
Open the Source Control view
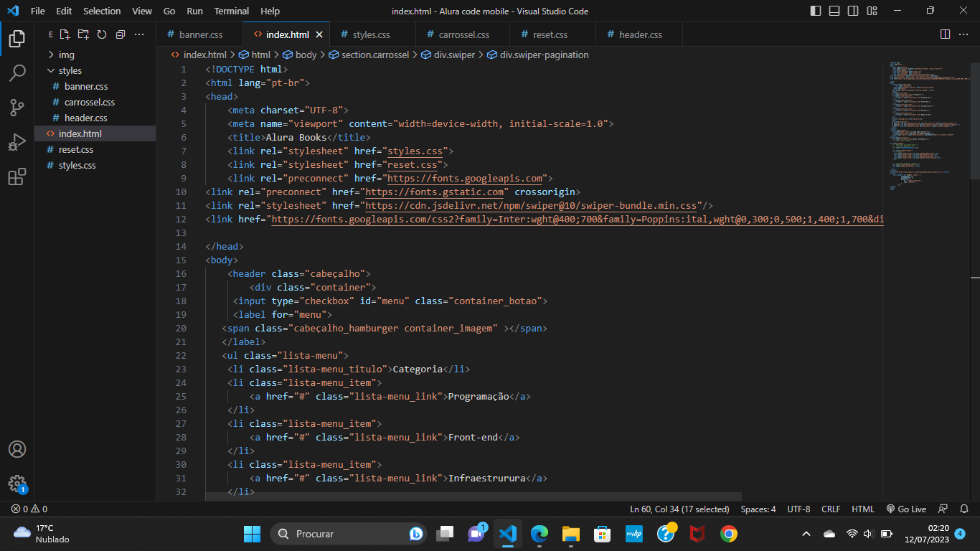(x=17, y=108)
